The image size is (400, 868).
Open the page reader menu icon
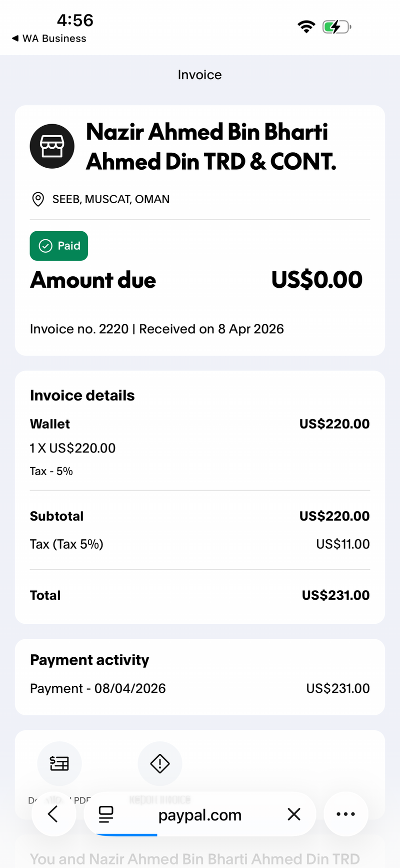[x=106, y=814]
